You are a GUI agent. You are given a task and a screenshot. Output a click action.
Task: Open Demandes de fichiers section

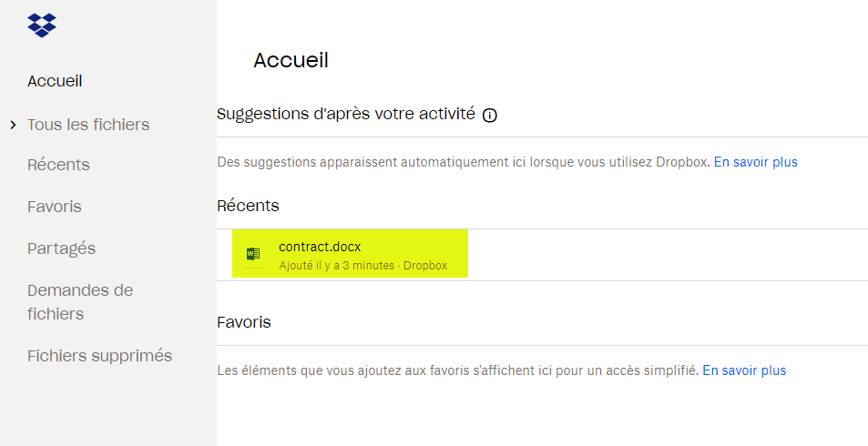point(80,302)
